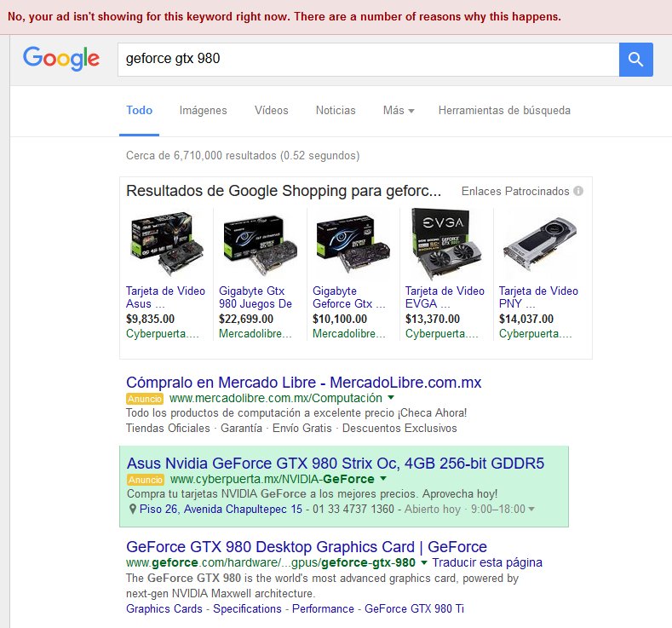The height and width of the screenshot is (628, 672).
Task: Open GeForce GTX 980 Ti sitelink
Action: pyautogui.click(x=415, y=608)
